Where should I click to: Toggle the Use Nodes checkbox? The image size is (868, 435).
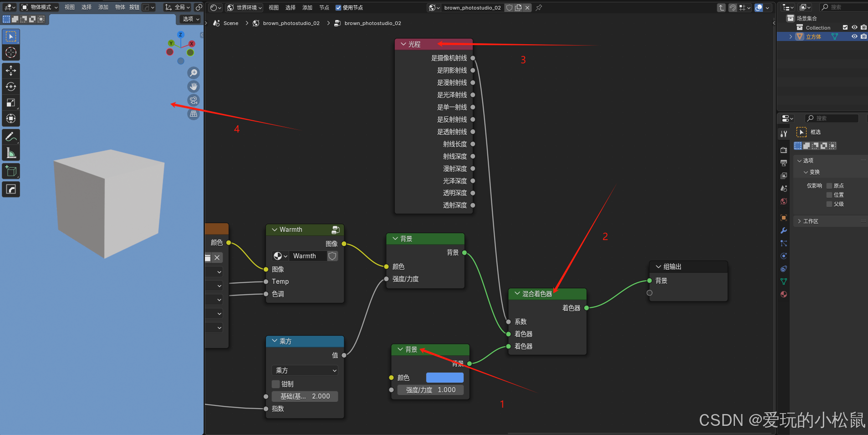pos(338,8)
